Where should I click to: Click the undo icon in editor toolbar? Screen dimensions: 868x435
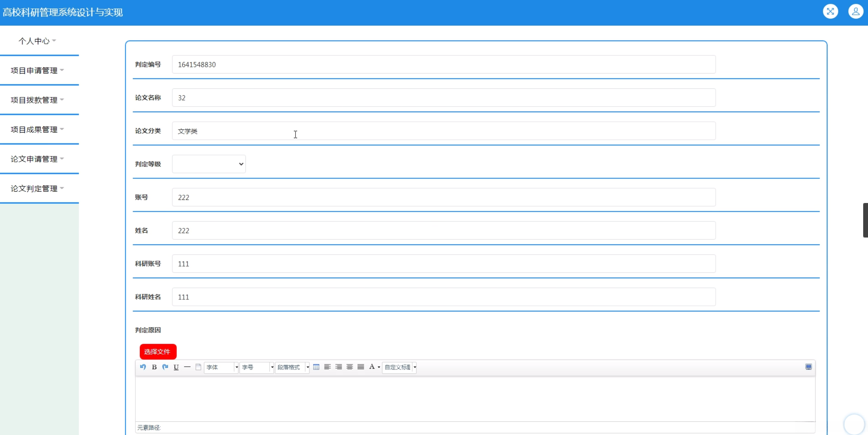(x=143, y=367)
